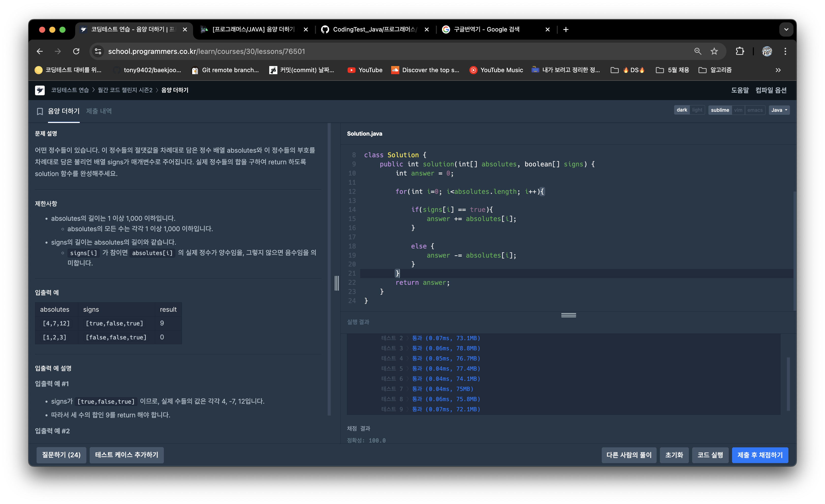
Task: Open the Git remote branch bookmark
Action: pyautogui.click(x=225, y=70)
